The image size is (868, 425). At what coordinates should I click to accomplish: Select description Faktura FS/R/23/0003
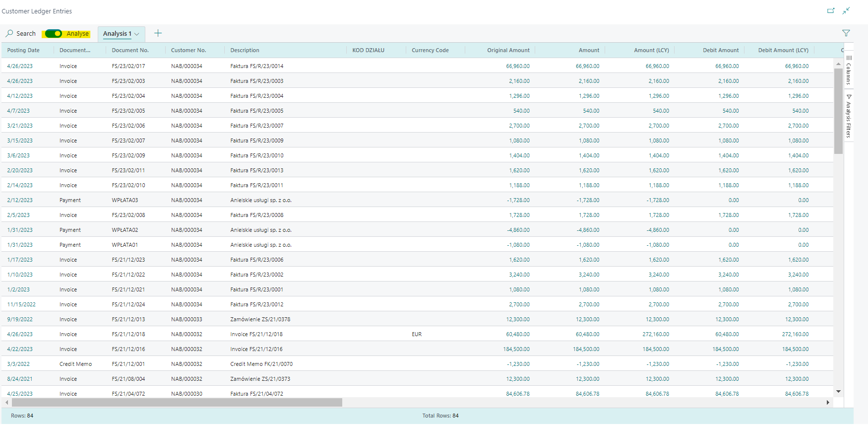[x=257, y=81]
